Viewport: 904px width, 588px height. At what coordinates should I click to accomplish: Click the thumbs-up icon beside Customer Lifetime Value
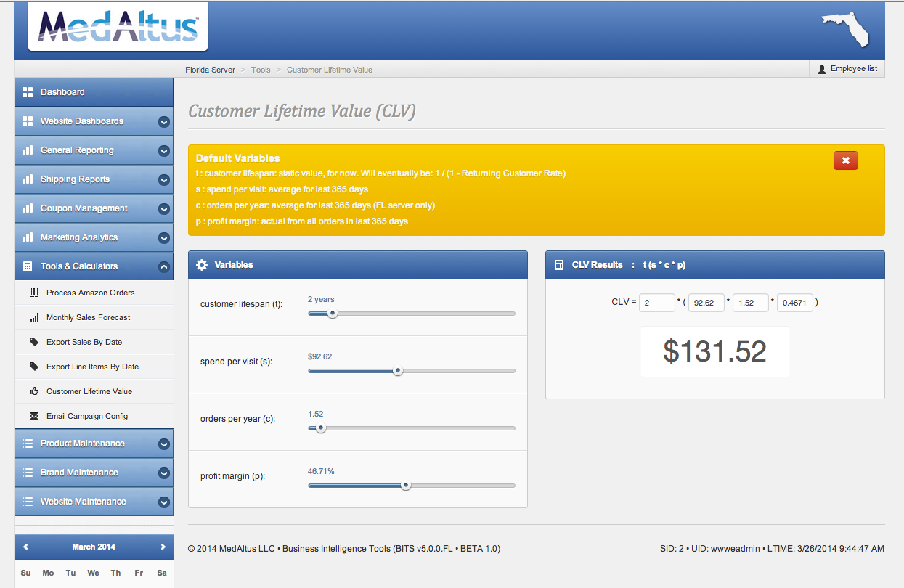34,391
